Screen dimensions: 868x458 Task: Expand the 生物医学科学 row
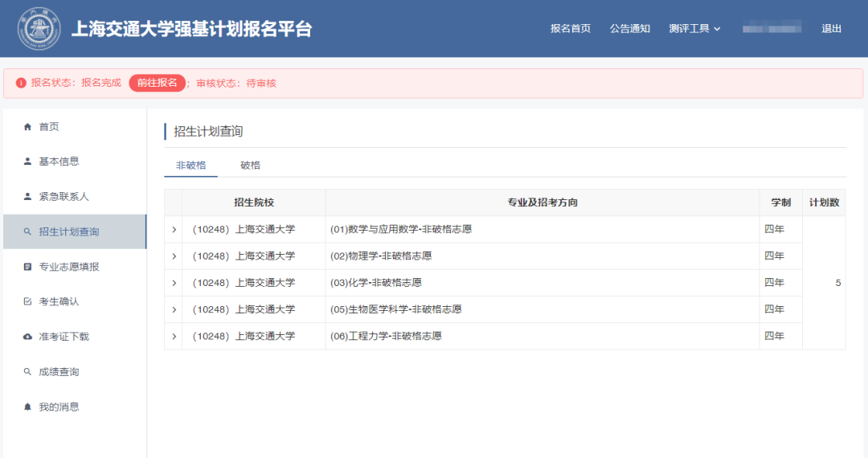(x=174, y=309)
